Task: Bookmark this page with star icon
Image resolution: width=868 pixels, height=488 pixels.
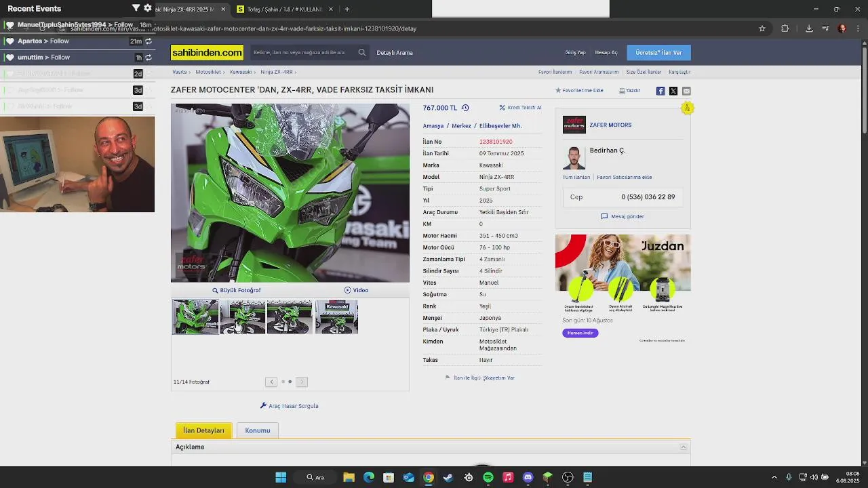Action: click(x=762, y=28)
